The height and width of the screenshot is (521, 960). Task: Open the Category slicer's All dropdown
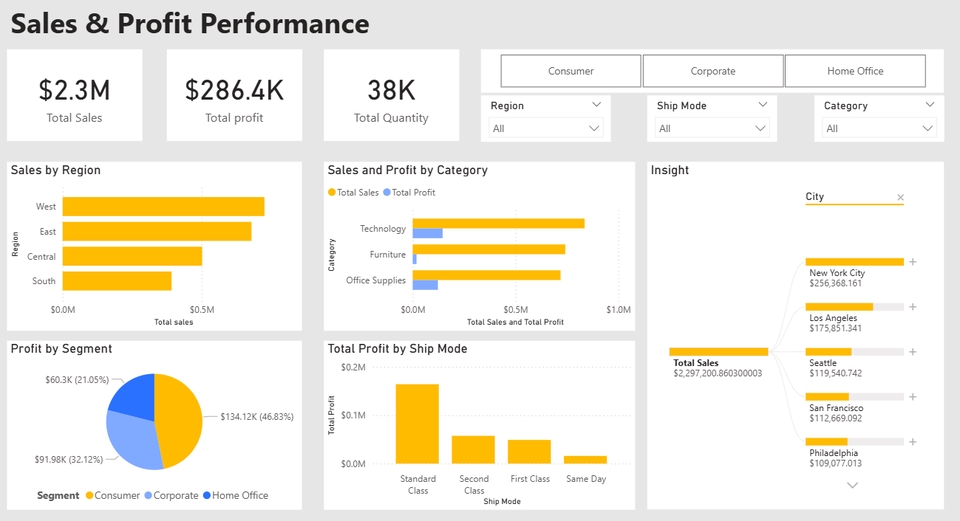tap(879, 128)
